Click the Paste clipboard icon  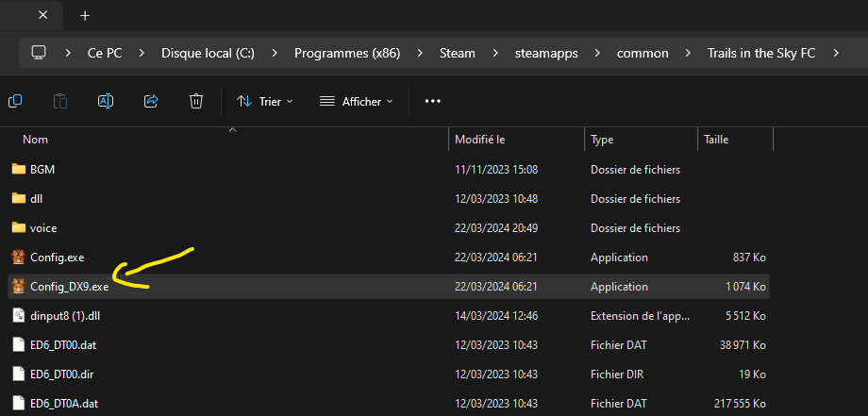click(60, 101)
